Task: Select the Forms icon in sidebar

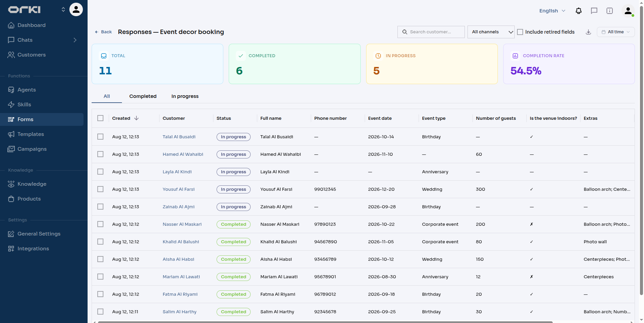Action: (11, 119)
